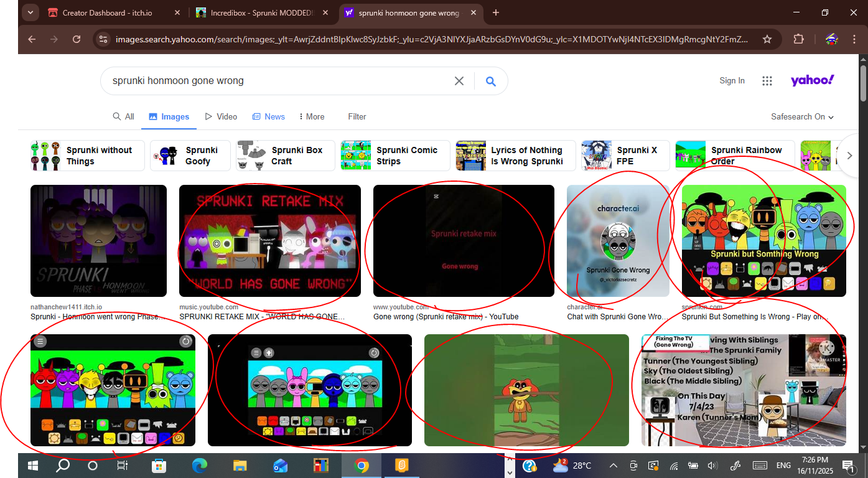Viewport: 868px width, 478px height.
Task: Click the Google Chrome taskbar icon
Action: pyautogui.click(x=362, y=466)
